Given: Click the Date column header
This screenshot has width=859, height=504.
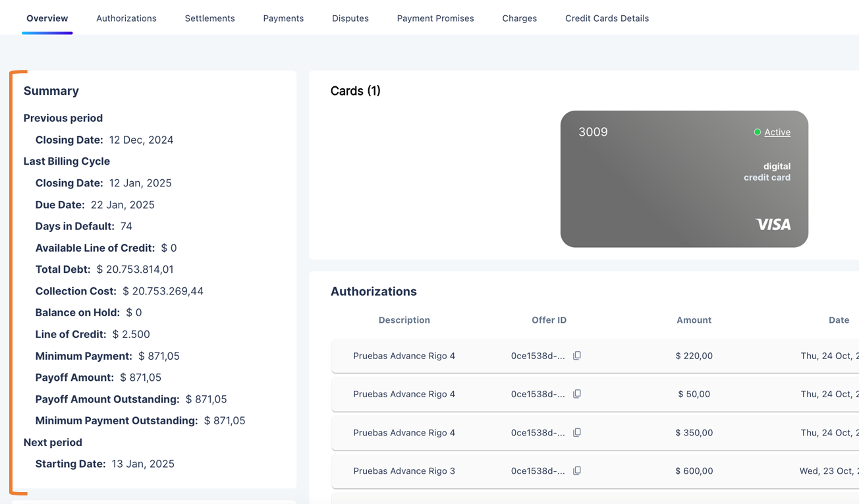Looking at the screenshot, I should (x=839, y=320).
